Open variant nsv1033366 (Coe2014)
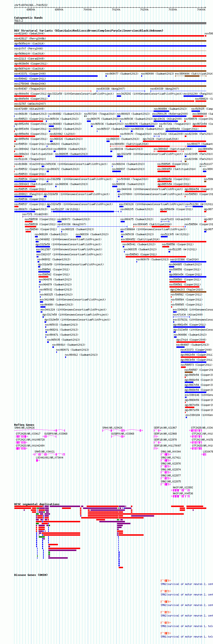213x644 pixels. [185, 259]
